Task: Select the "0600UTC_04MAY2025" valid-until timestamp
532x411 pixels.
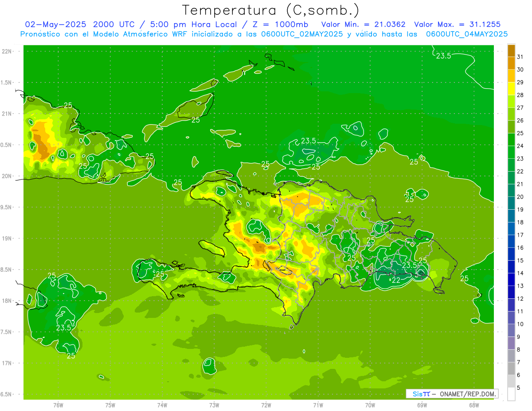Action: pos(467,34)
